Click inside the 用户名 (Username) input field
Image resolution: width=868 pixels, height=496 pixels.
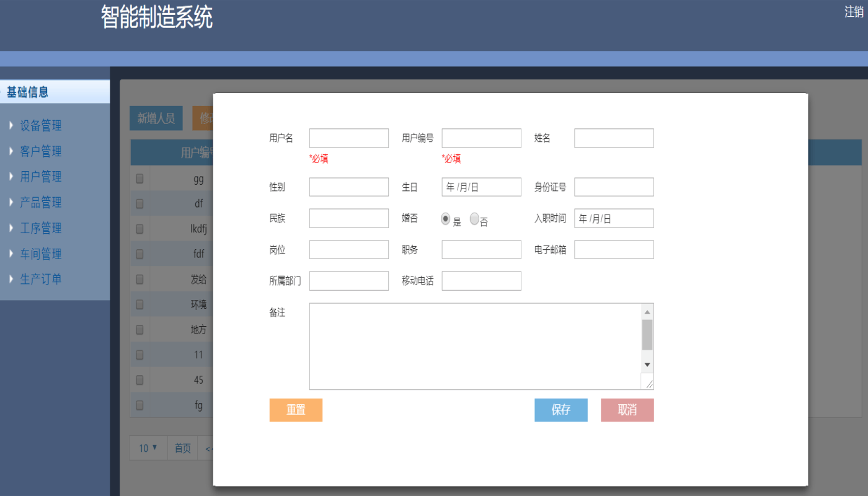[348, 138]
